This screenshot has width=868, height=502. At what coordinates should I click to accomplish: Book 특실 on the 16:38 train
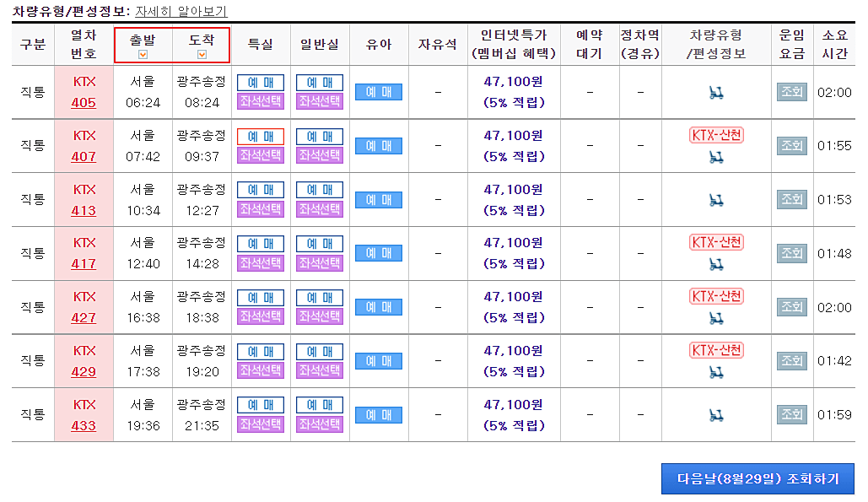pyautogui.click(x=261, y=298)
